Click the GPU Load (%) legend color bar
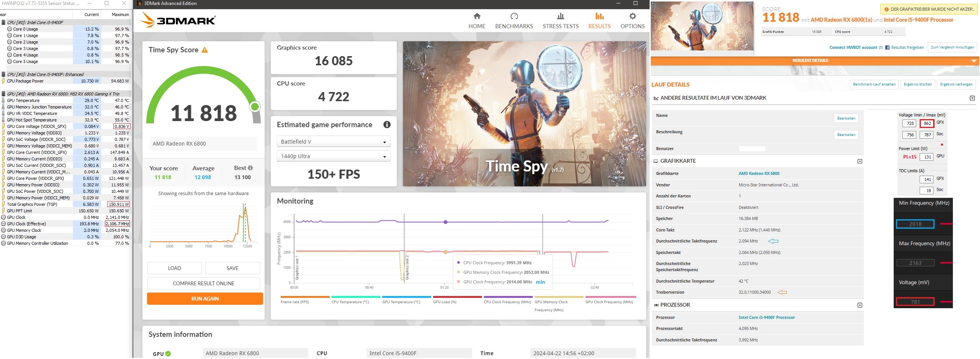The width and height of the screenshot is (980, 359). pyautogui.click(x=457, y=297)
